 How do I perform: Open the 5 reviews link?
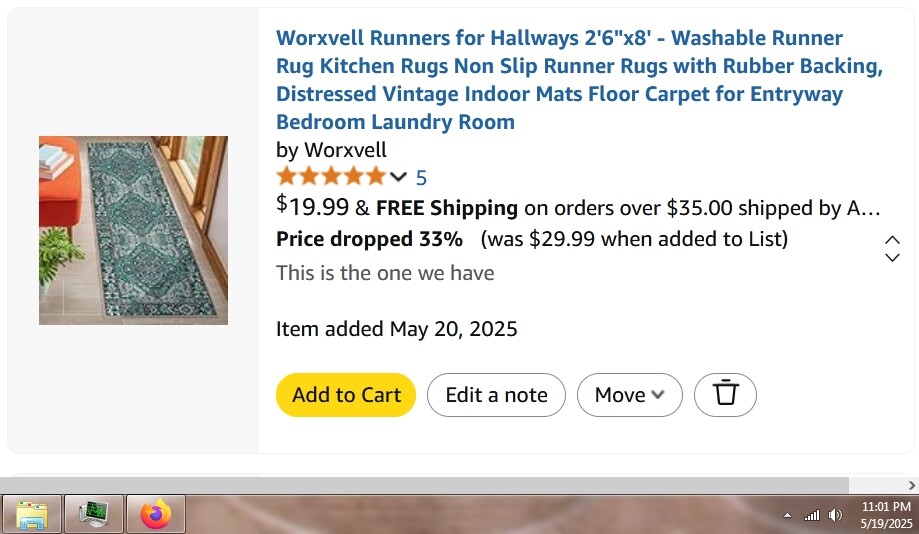tap(421, 178)
